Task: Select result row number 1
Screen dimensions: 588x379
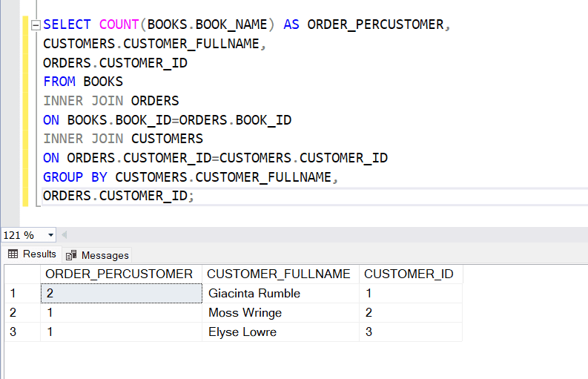Action: click(x=22, y=293)
